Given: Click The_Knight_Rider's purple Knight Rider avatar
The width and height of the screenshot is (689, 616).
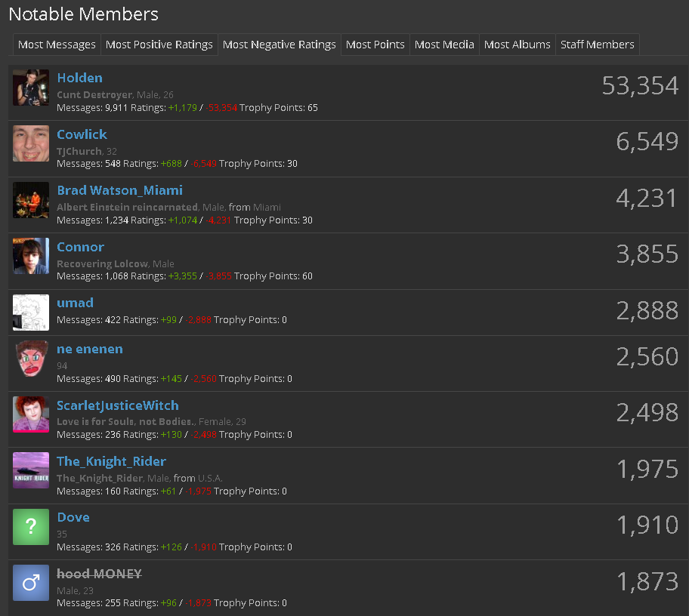Looking at the screenshot, I should coord(31,470).
